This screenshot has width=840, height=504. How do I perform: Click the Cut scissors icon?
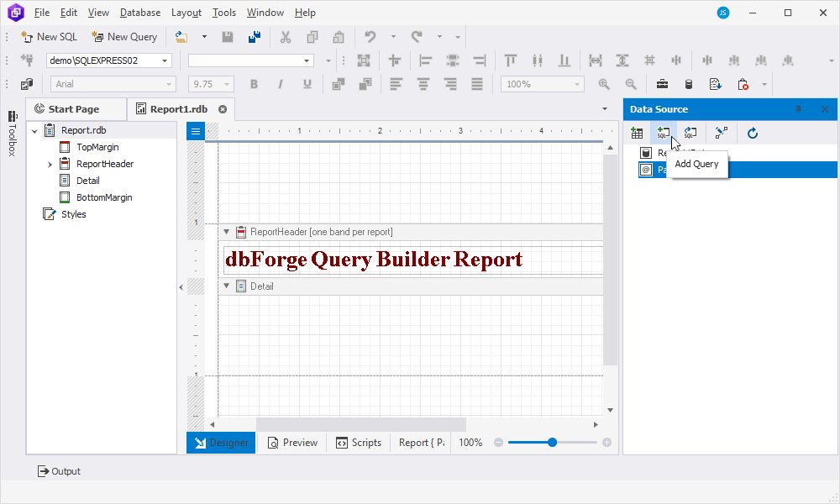point(286,37)
